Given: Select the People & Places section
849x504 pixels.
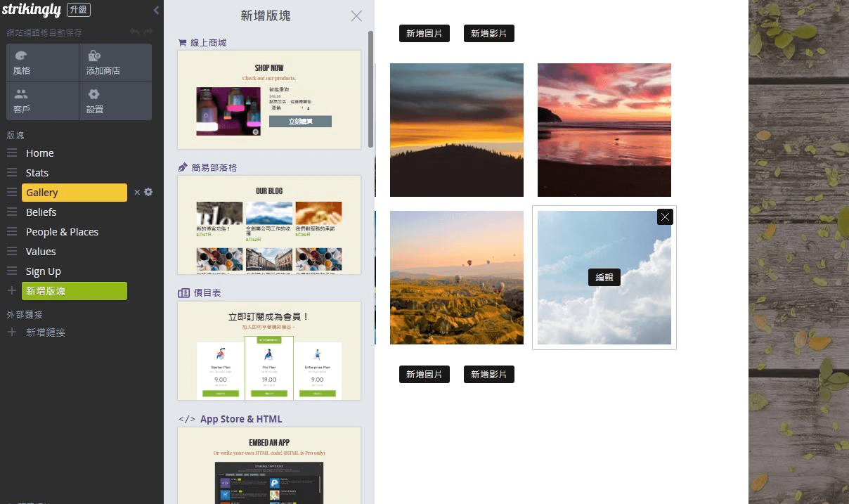Looking at the screenshot, I should coord(62,232).
